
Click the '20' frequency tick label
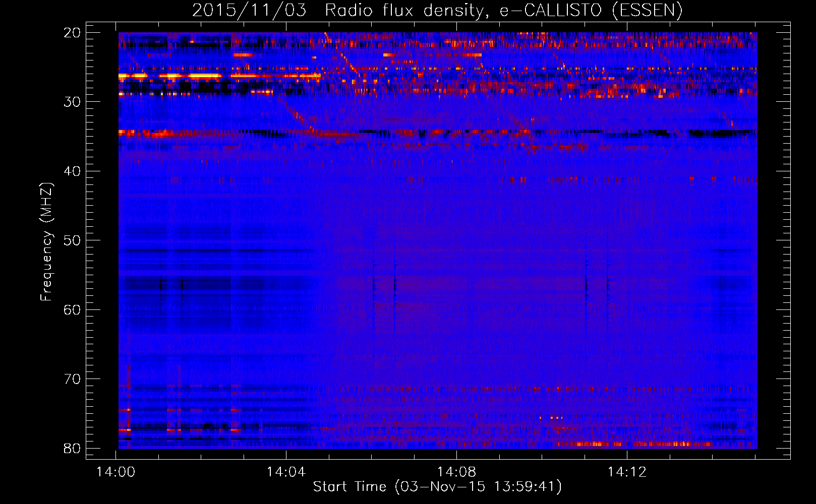point(73,33)
